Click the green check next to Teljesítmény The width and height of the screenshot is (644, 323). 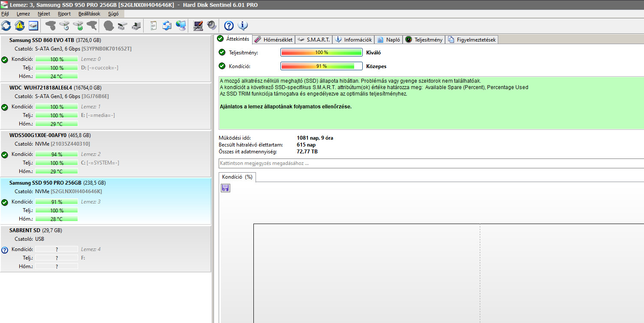[x=222, y=52]
